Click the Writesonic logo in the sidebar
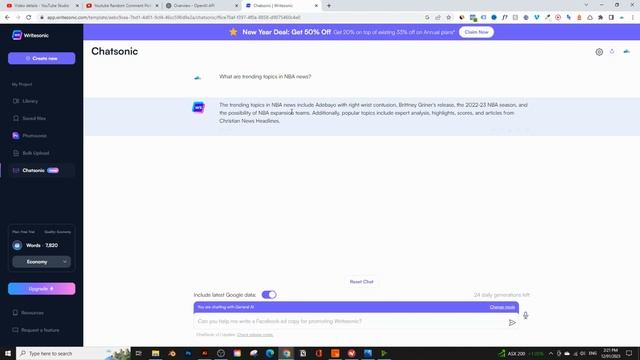 [x=30, y=36]
